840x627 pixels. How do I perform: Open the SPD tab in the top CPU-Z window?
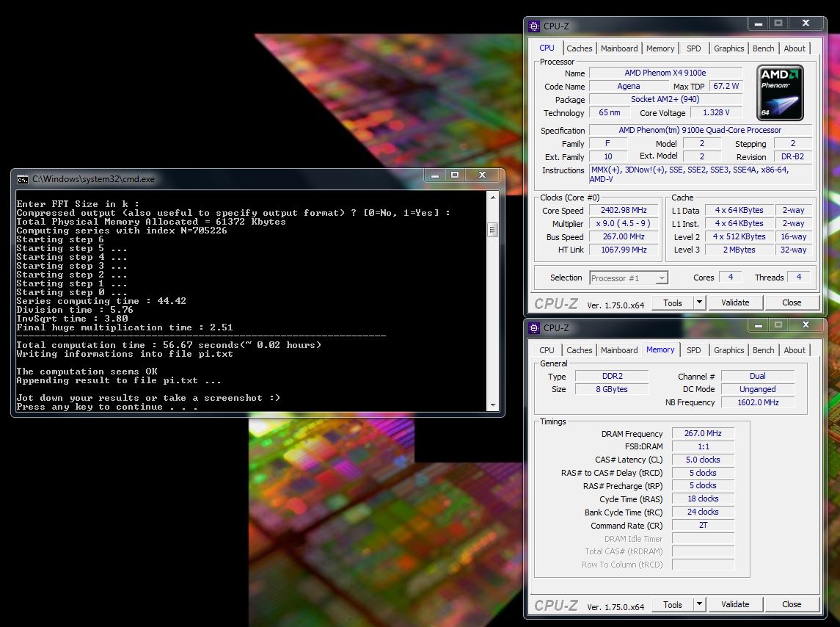[x=693, y=48]
